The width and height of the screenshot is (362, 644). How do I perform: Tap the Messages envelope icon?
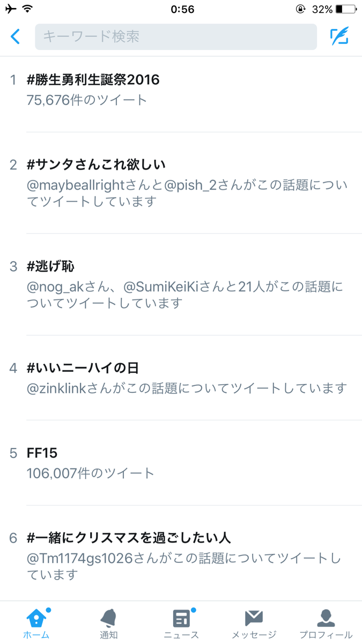pyautogui.click(x=254, y=618)
